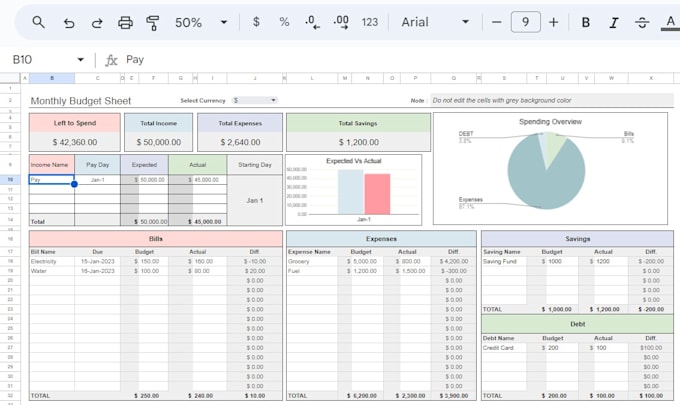Click the Grocery expense name cell
The width and height of the screenshot is (680, 405).
pyautogui.click(x=312, y=261)
